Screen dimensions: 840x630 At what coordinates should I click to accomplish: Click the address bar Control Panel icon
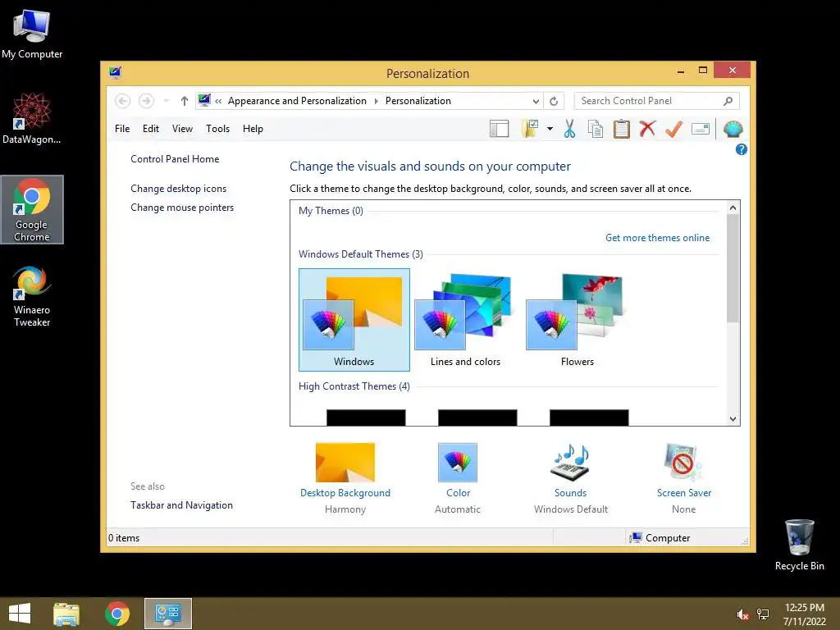204,100
